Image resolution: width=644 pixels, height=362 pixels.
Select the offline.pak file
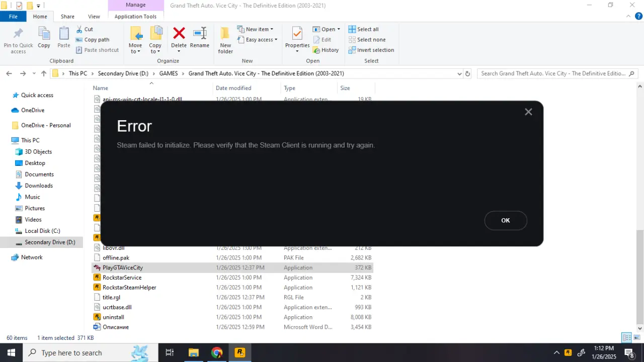pos(116,258)
